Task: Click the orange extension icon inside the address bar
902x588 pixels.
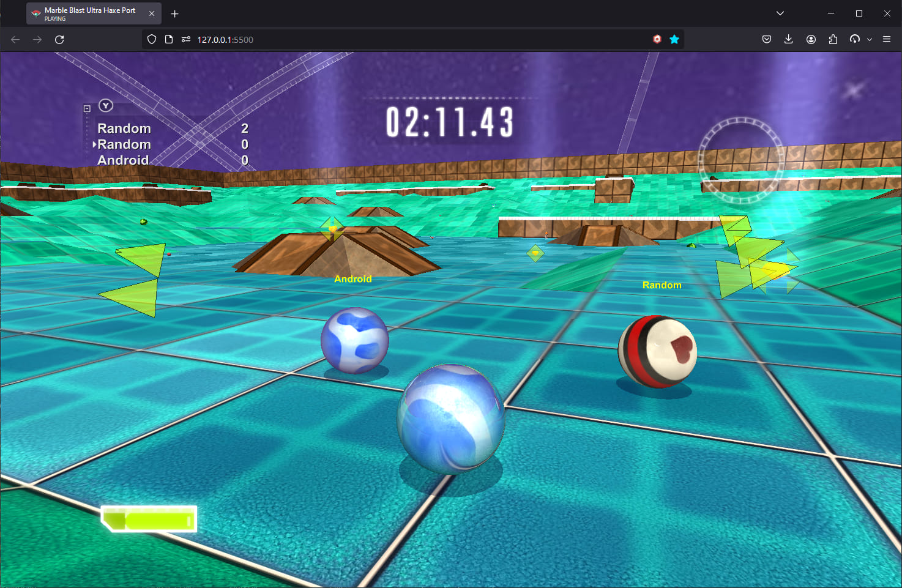Action: [x=657, y=39]
